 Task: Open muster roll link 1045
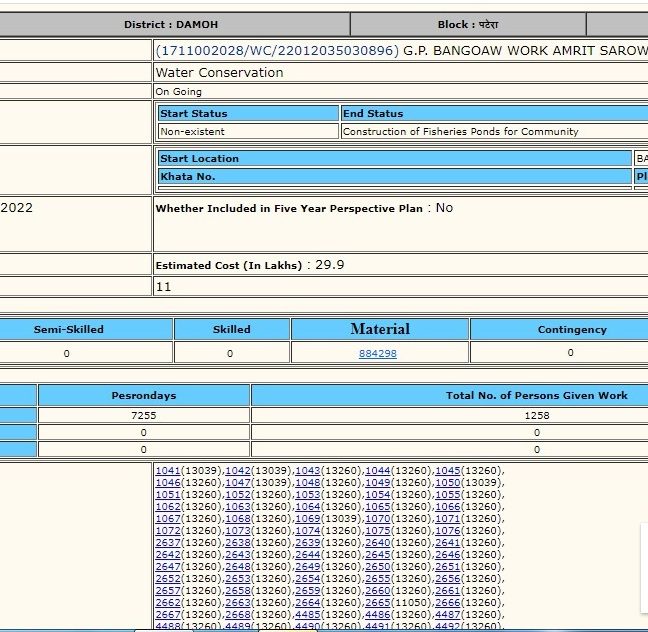pos(448,470)
